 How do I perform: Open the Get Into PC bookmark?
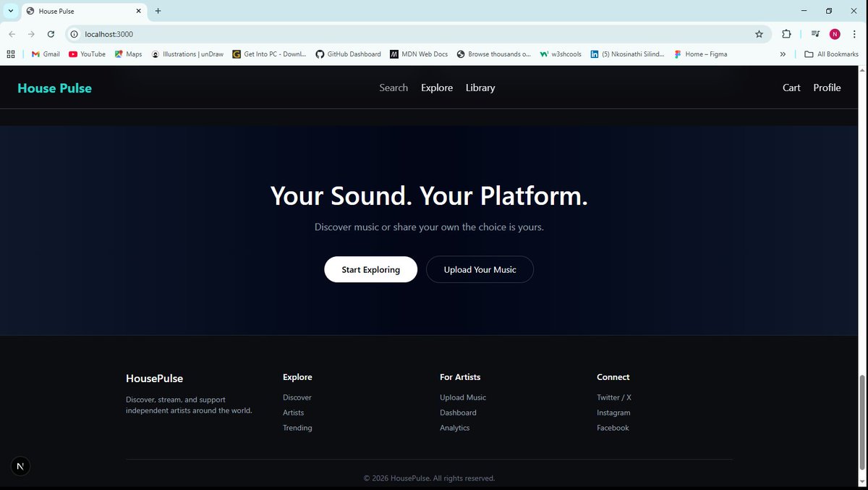coord(269,54)
